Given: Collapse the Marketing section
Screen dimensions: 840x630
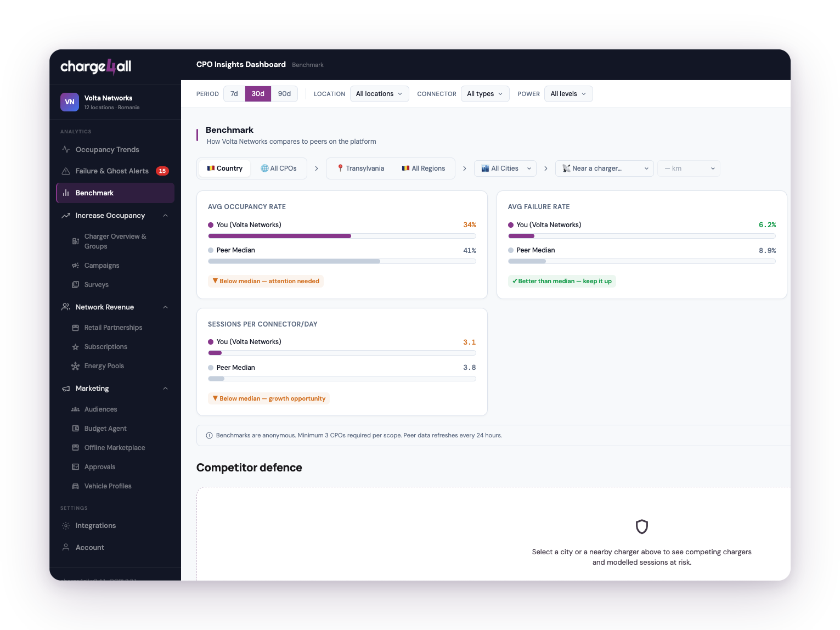Looking at the screenshot, I should 166,389.
